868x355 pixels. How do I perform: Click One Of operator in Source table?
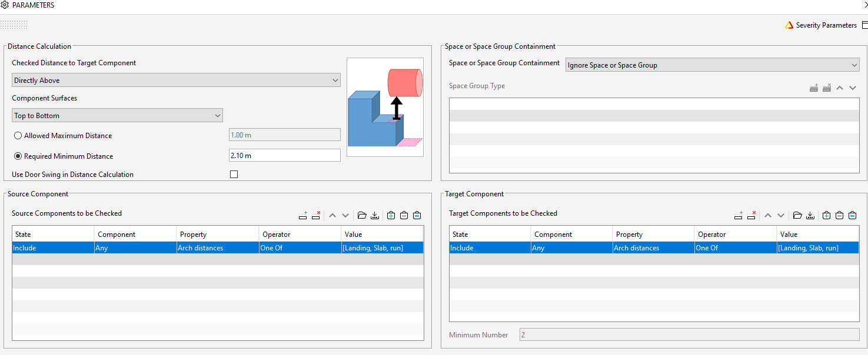pyautogui.click(x=300, y=248)
